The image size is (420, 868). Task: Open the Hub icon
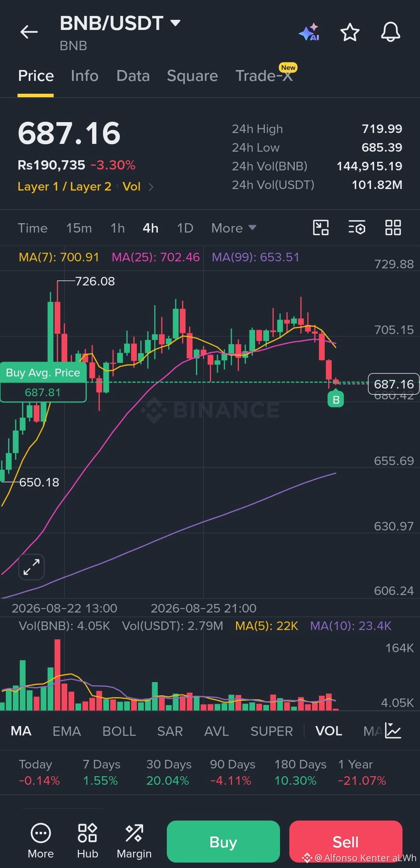tap(87, 842)
